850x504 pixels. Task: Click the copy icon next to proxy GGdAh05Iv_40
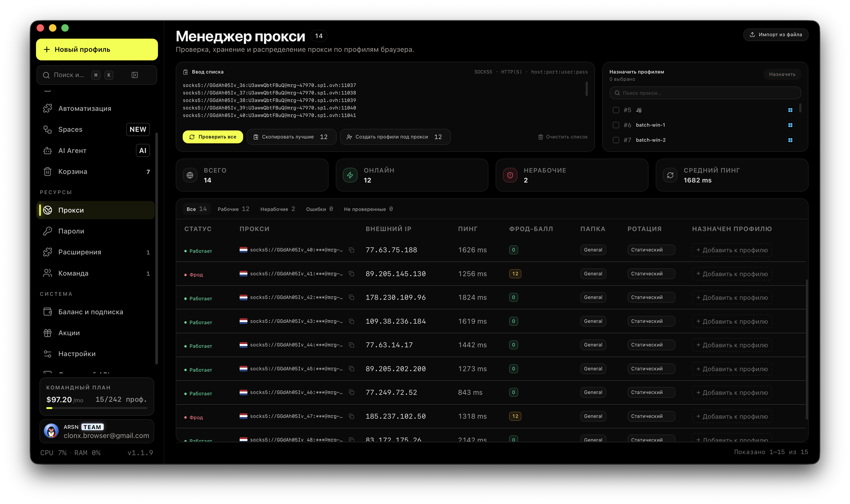coord(351,250)
